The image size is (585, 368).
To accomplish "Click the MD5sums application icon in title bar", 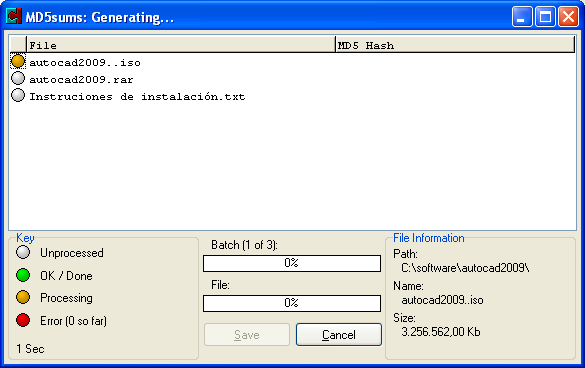I will point(14,16).
